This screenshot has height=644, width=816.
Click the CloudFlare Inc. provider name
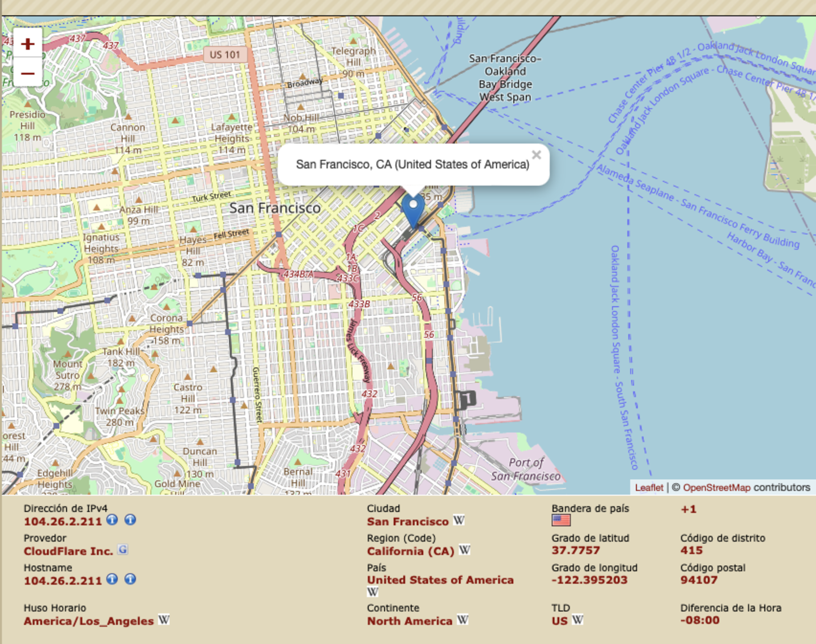point(69,551)
